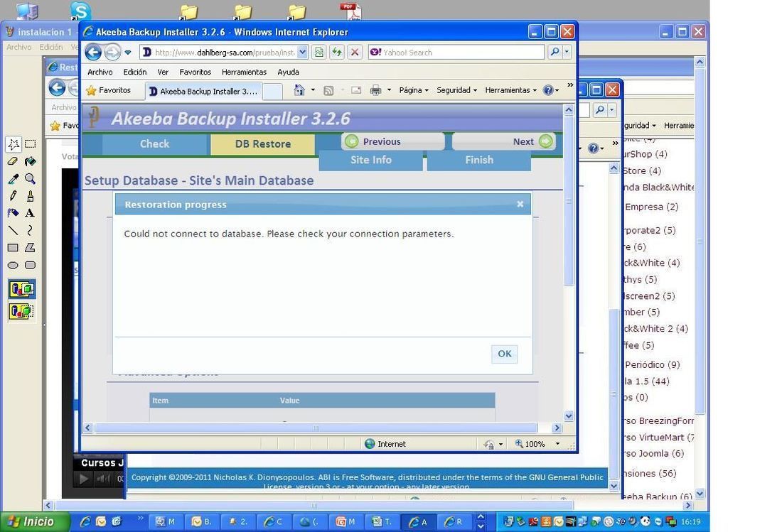Click the Previous button in Akeeba installer
Screen dimensions: 782x532
[x=393, y=141]
